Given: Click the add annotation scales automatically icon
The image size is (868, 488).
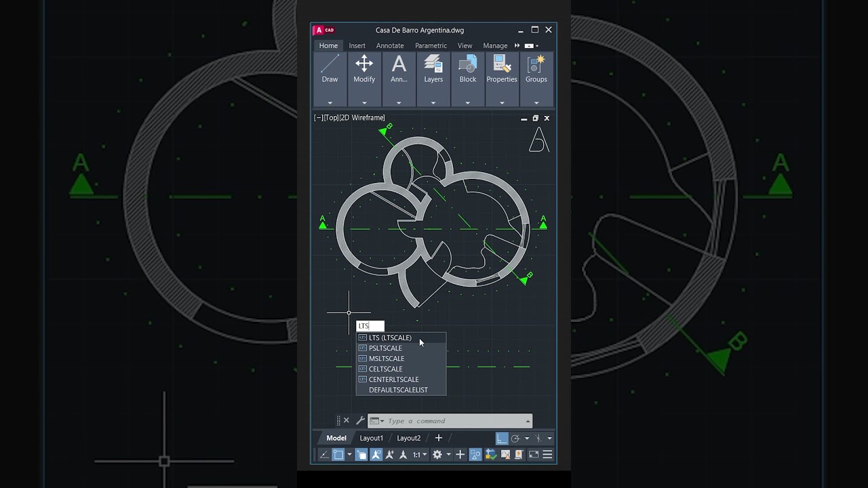Looking at the screenshot, I should pos(390,454).
